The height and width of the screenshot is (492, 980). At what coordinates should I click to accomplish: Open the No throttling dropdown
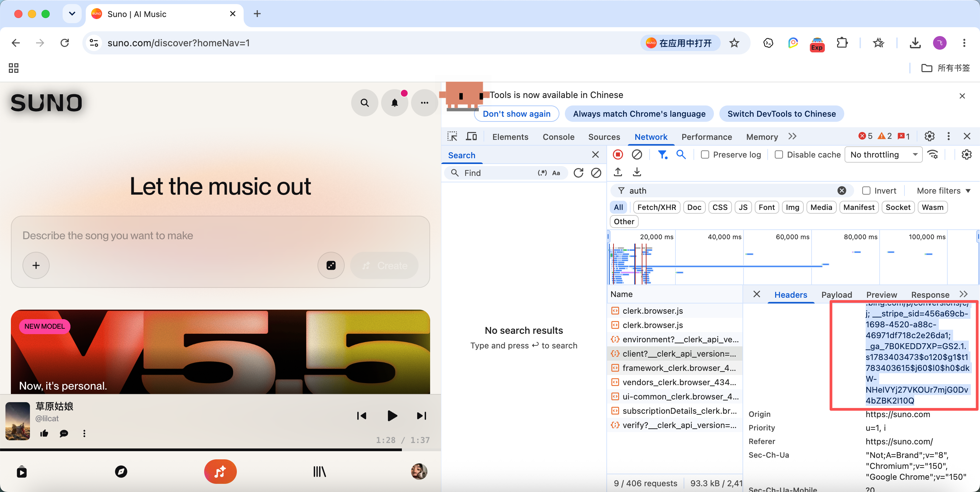883,155
